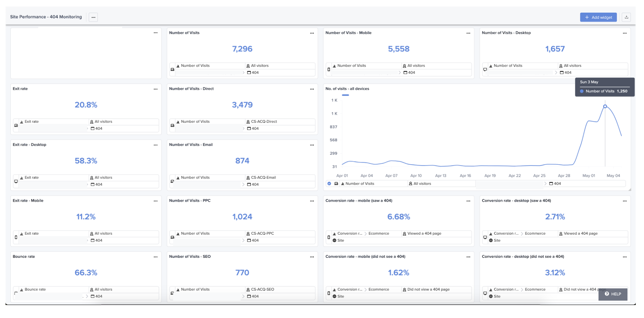Click the 7,296 visits value

pos(242,49)
